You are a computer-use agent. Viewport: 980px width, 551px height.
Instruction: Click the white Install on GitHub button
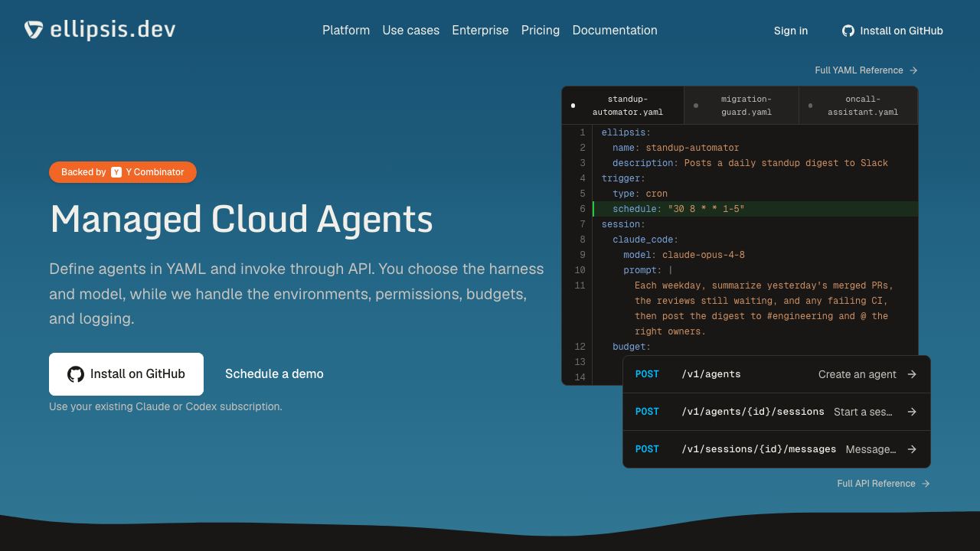(x=126, y=374)
